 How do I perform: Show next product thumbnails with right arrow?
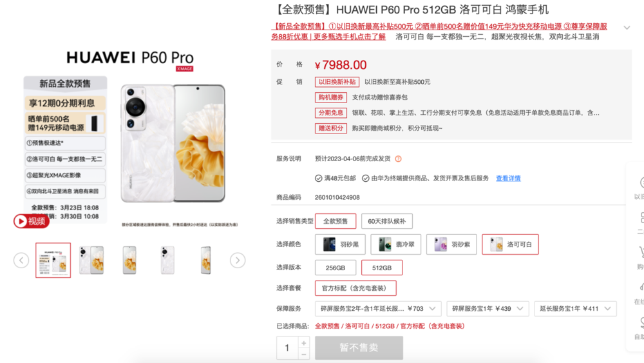coord(238,260)
